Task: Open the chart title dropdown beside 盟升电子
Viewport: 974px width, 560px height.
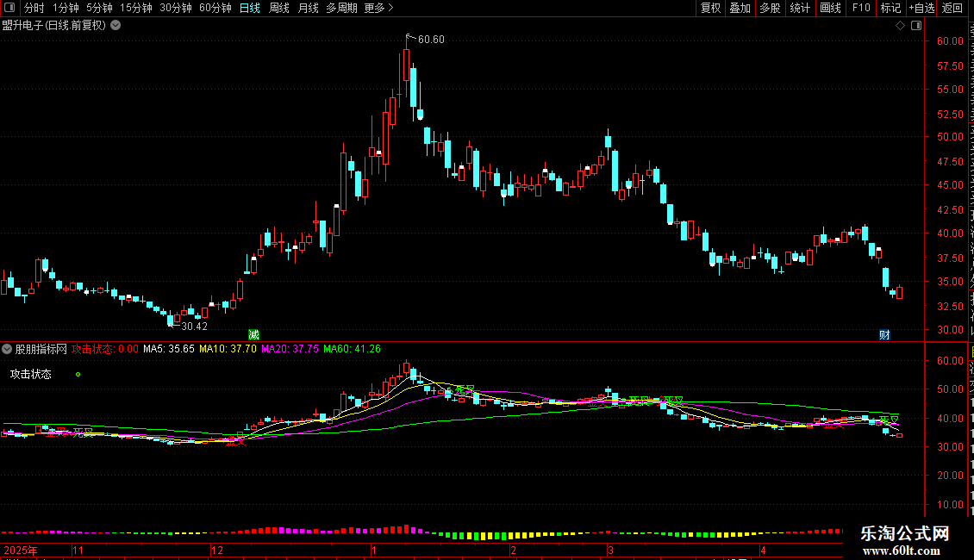Action: [116, 26]
